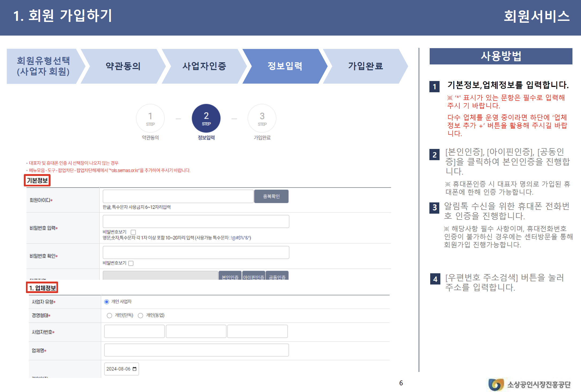Click the step 3 가입완료 circle
This screenshot has height=392, width=581.
(x=262, y=118)
